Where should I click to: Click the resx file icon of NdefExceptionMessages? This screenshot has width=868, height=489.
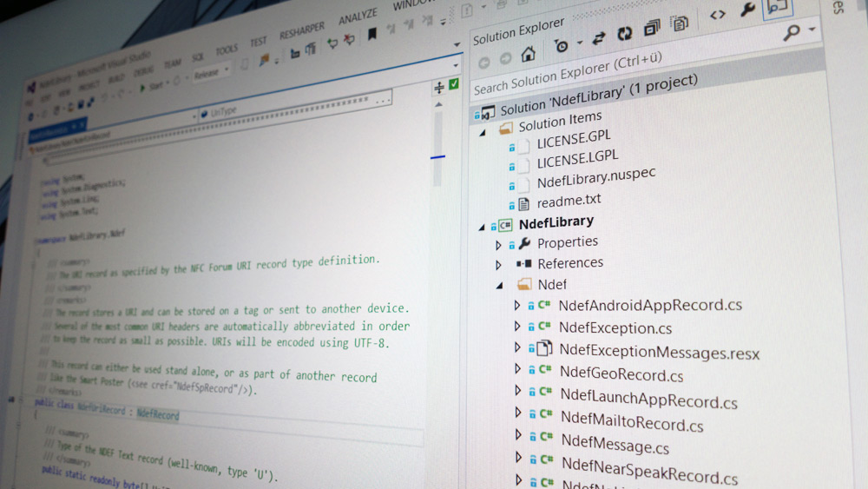click(x=545, y=348)
